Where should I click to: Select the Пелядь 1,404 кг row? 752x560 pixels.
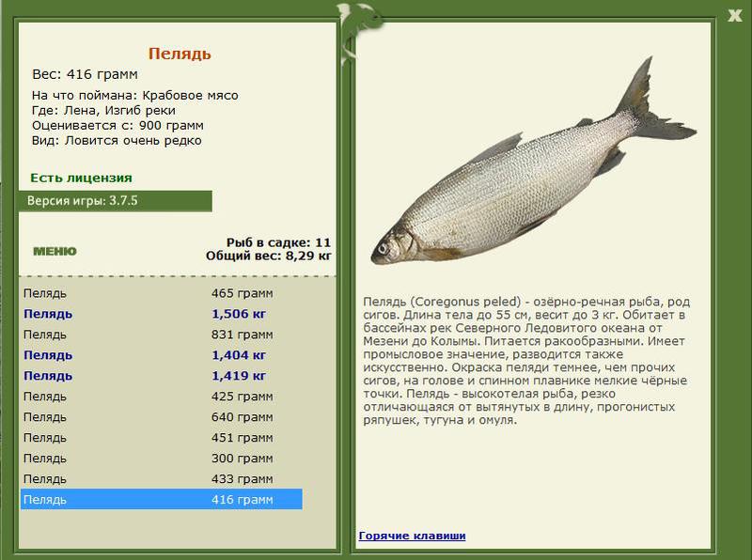click(x=161, y=355)
